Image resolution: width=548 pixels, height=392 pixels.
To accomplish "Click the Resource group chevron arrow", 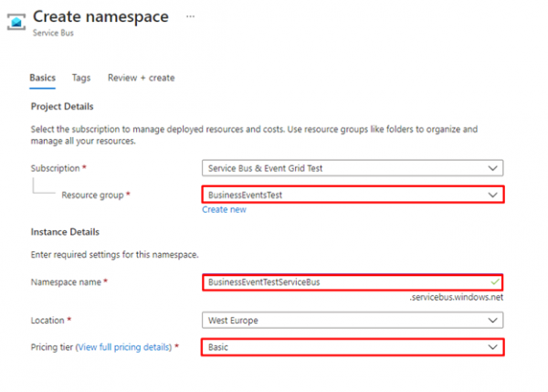I will tap(493, 196).
